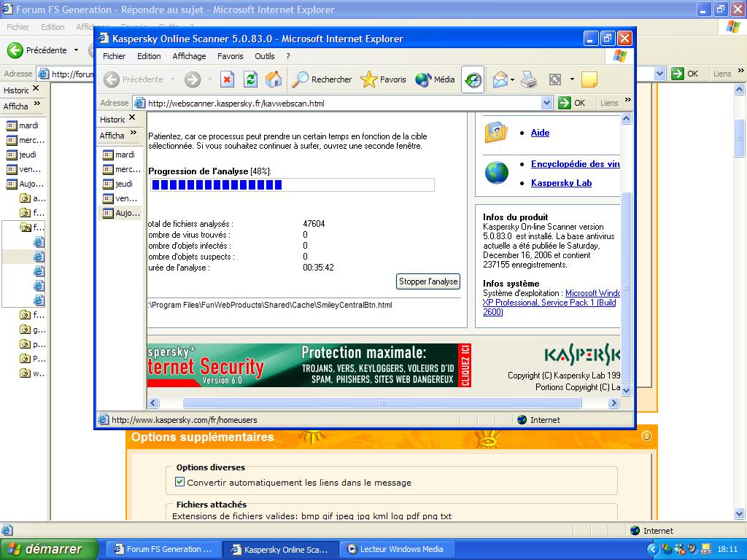Expand Affichage chevron in Kaspersky history panel
The image size is (747, 560).
point(133,133)
